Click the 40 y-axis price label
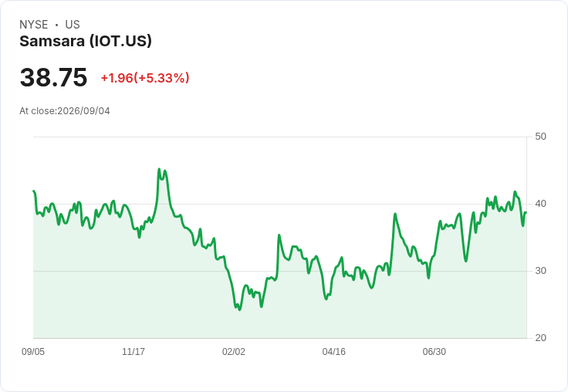Screen dimensions: 568x392 [x=540, y=204]
